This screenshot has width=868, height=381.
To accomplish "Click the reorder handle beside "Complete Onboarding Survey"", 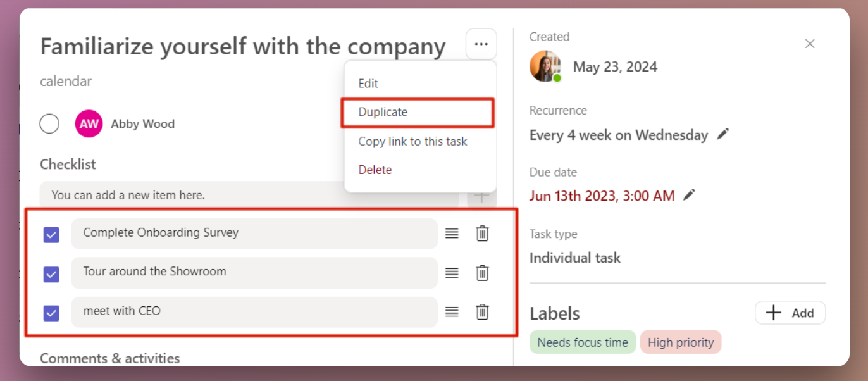I will pyautogui.click(x=452, y=234).
